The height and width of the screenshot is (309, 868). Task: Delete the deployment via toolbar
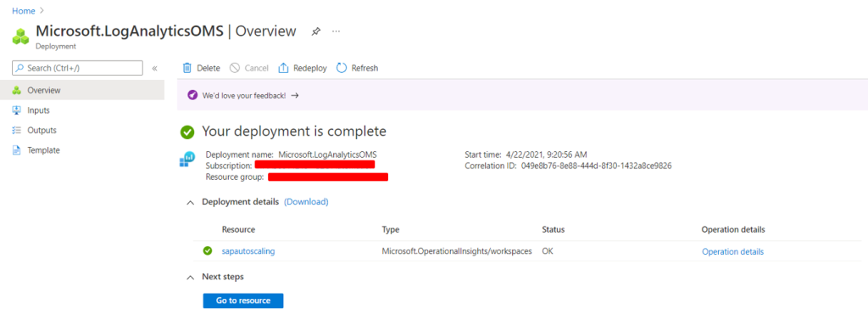click(202, 68)
